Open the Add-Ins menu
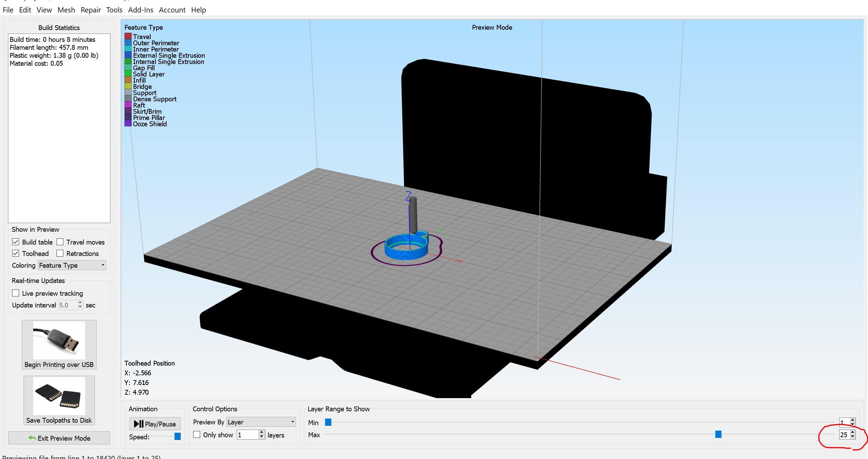The height and width of the screenshot is (459, 868). [x=140, y=10]
